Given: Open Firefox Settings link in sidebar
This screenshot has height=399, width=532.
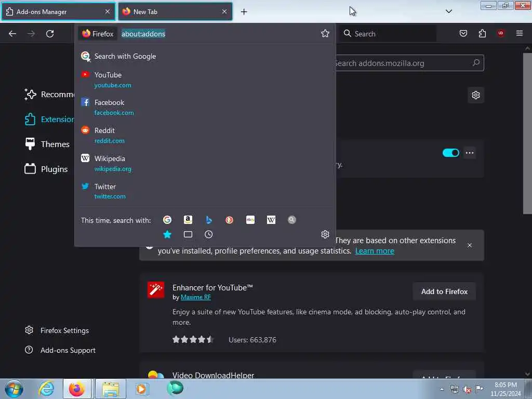Looking at the screenshot, I should tap(57, 330).
